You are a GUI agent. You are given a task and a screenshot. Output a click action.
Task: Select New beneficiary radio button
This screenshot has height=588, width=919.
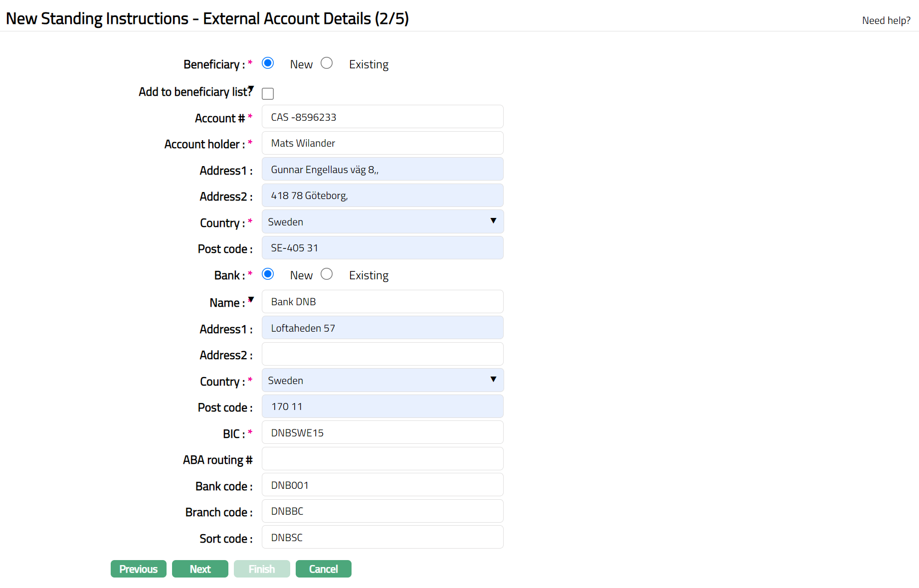tap(268, 63)
